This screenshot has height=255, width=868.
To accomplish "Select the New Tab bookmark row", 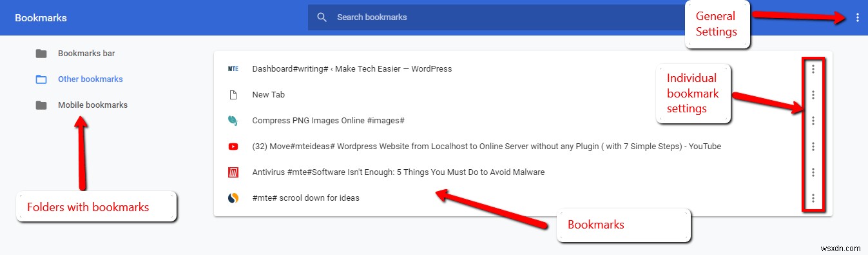I will (523, 95).
